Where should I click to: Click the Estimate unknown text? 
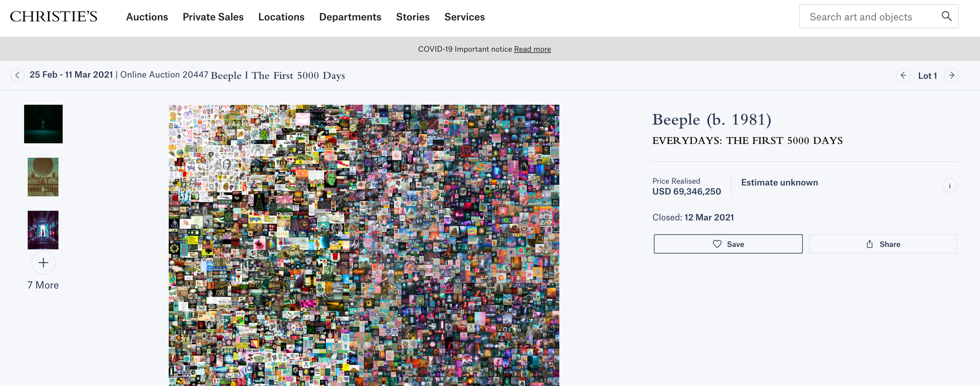[x=780, y=182]
